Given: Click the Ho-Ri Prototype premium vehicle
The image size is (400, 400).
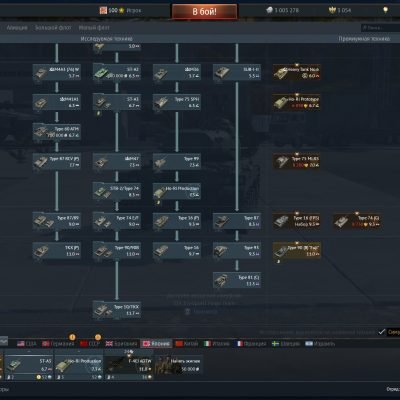Looking at the screenshot, I should click(297, 102).
